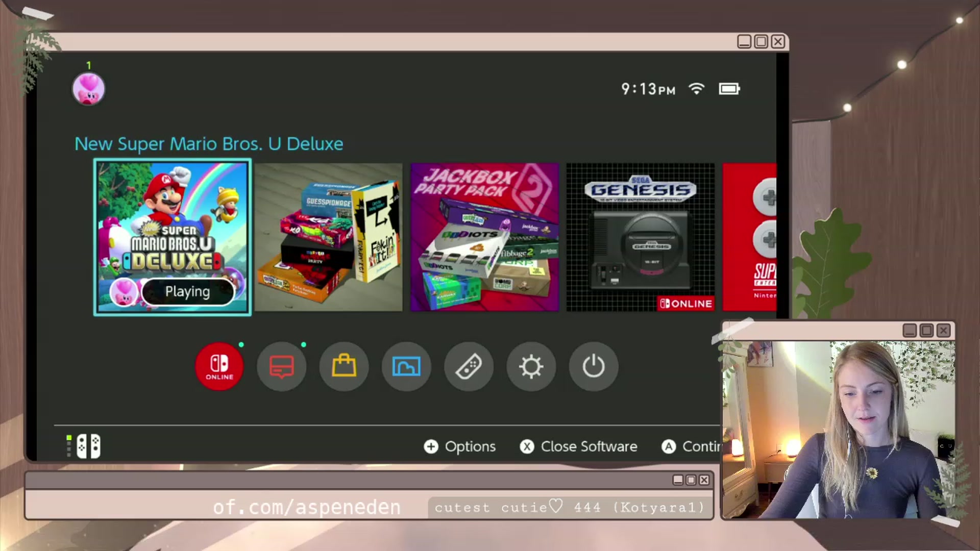
Task: Minimize the bottom ticker bar window
Action: click(678, 480)
